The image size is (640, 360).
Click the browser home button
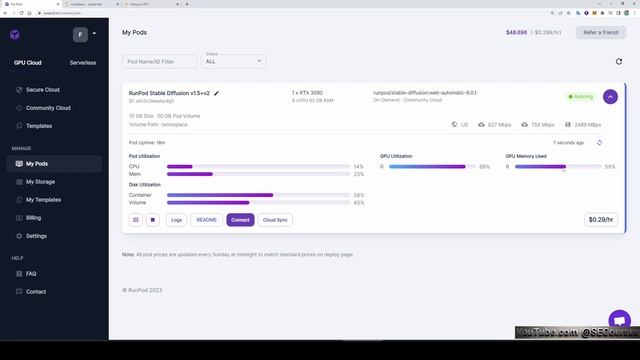pos(29,13)
